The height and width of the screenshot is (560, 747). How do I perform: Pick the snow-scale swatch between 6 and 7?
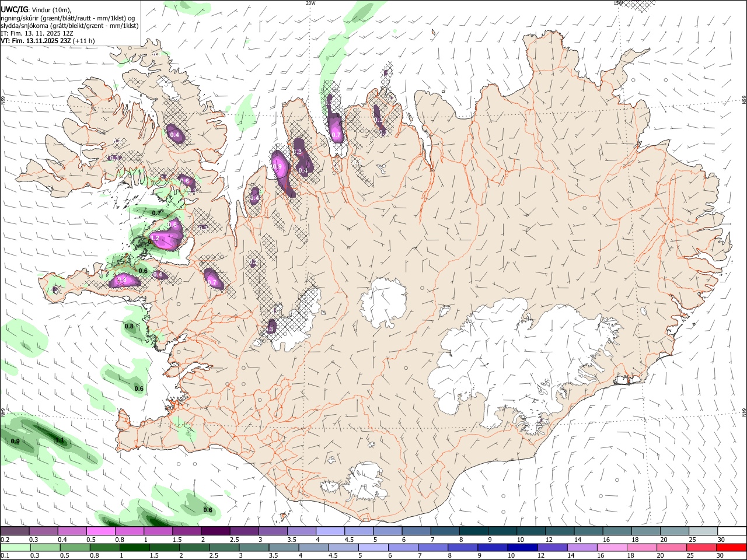click(x=416, y=531)
